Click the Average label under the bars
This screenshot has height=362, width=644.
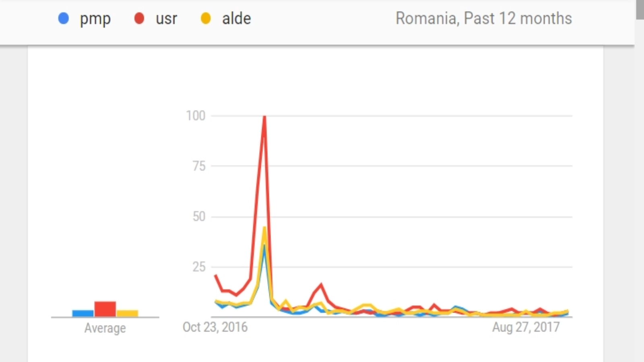click(105, 328)
